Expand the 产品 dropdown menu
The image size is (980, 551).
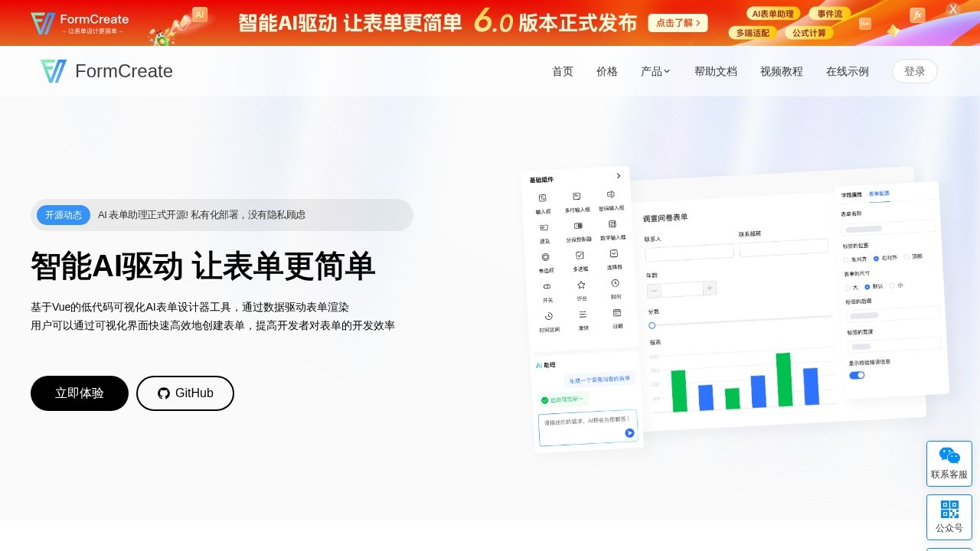point(655,71)
